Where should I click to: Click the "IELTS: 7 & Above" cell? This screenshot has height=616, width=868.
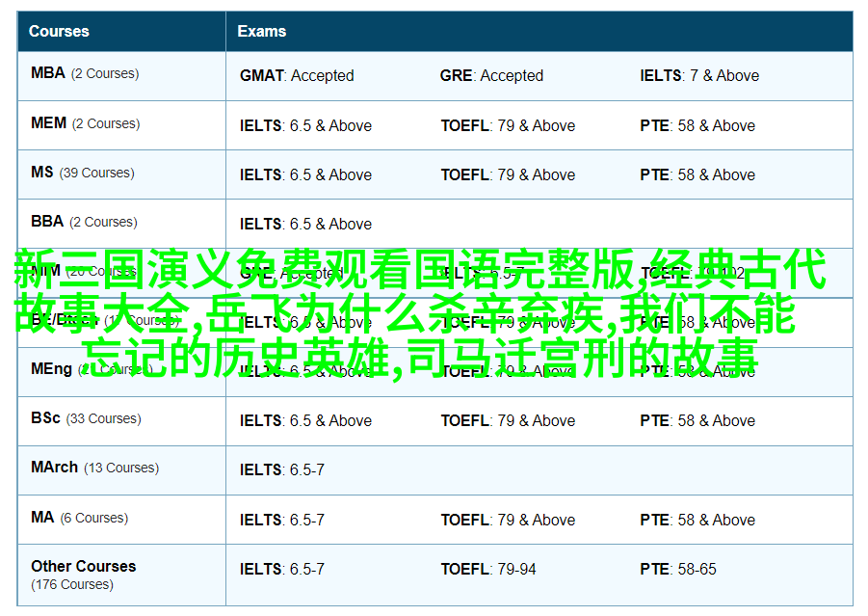pyautogui.click(x=699, y=75)
